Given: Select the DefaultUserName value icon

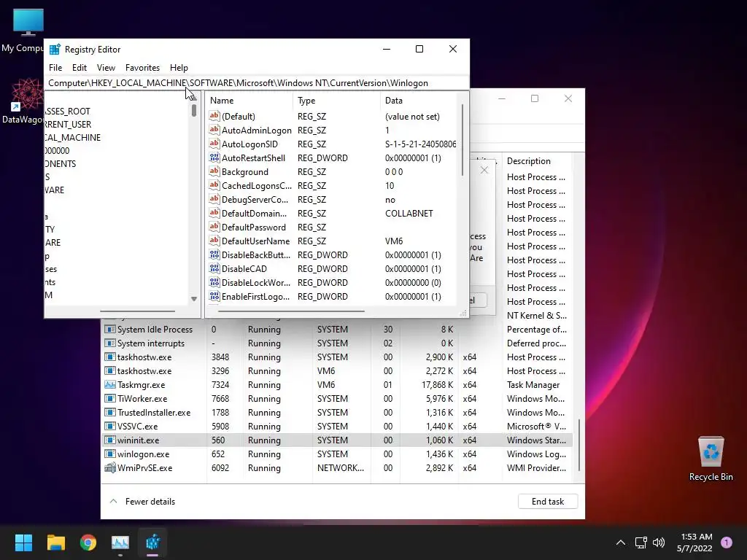Looking at the screenshot, I should 214,241.
